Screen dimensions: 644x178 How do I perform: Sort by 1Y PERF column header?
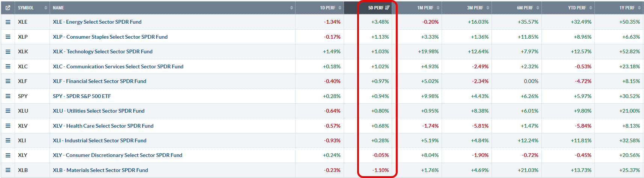click(630, 8)
